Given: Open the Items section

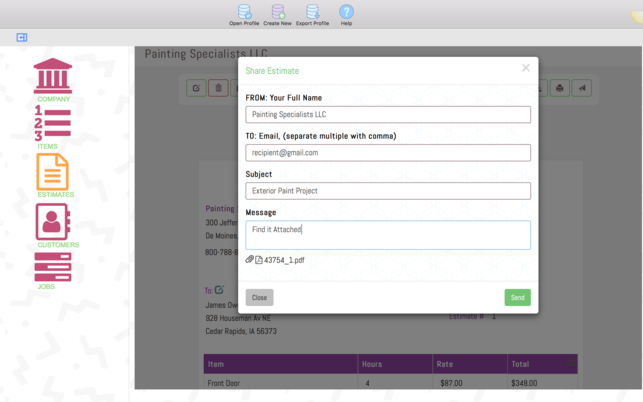Looking at the screenshot, I should tap(53, 127).
